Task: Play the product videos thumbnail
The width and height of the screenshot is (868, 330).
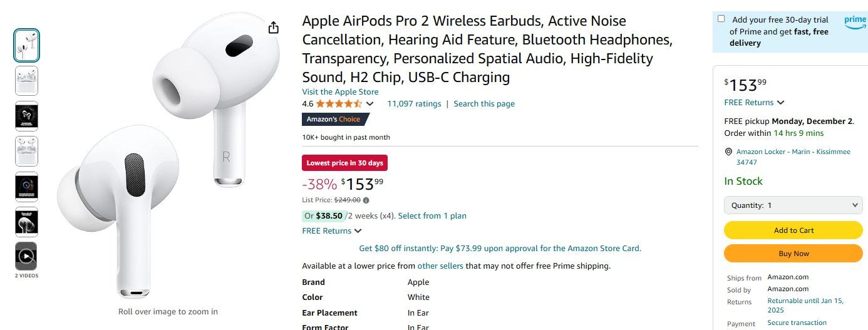Action: coord(26,256)
